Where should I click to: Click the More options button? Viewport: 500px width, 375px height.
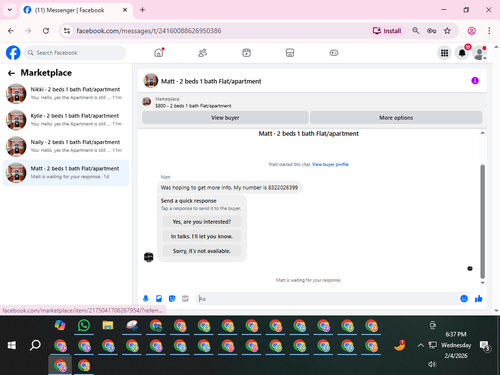[x=396, y=118]
